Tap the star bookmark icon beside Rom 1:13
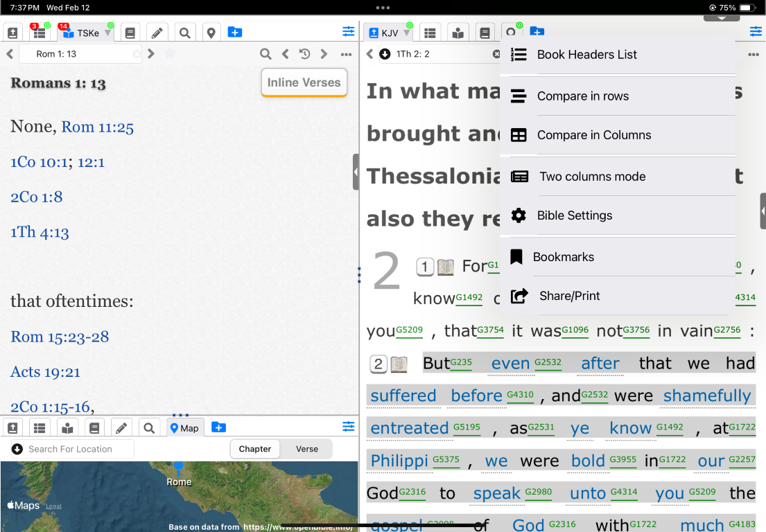The height and width of the screenshot is (532, 766). click(170, 54)
